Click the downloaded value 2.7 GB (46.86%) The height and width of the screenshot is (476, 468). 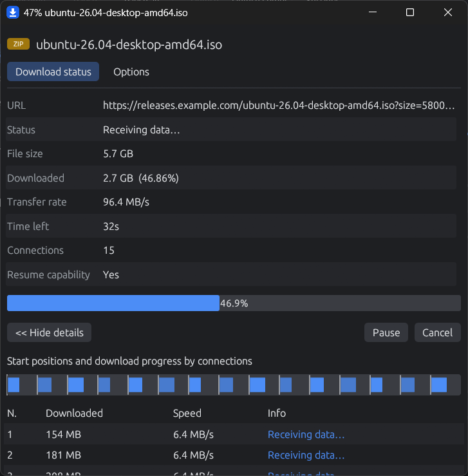(141, 178)
